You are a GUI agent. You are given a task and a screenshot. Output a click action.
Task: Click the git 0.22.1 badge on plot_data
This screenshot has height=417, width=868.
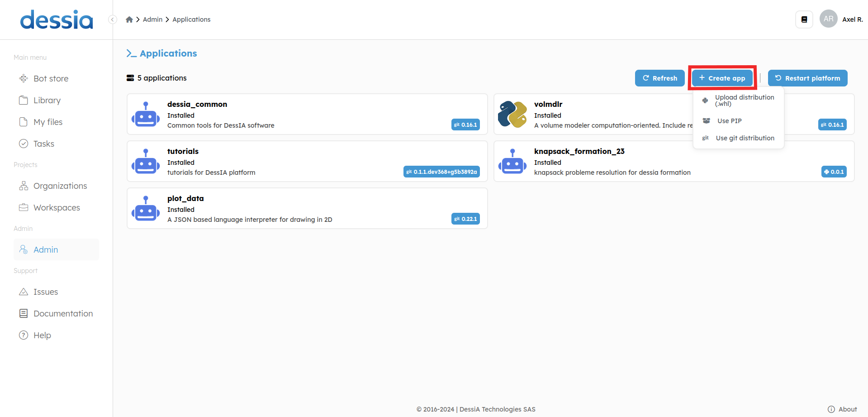coord(465,219)
